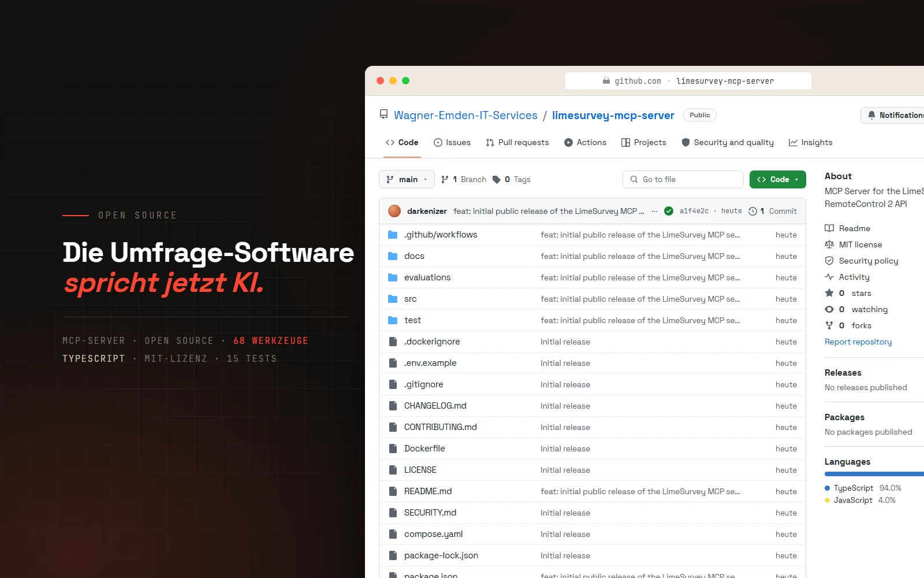Open the Insights tab
This screenshot has height=578, width=924.
click(810, 142)
